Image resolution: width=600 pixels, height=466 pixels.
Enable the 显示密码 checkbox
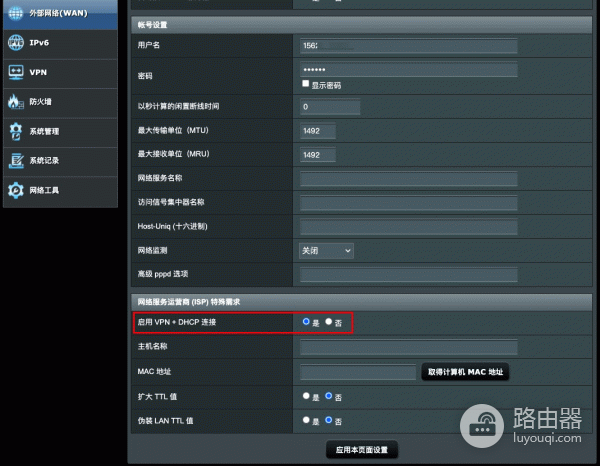click(x=306, y=84)
